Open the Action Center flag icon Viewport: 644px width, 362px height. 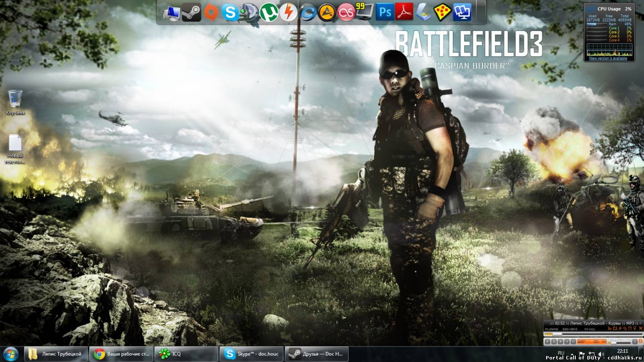pos(582,354)
